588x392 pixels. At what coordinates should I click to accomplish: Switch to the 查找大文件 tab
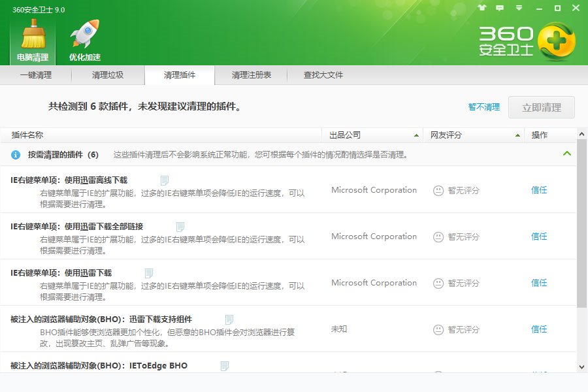click(323, 75)
